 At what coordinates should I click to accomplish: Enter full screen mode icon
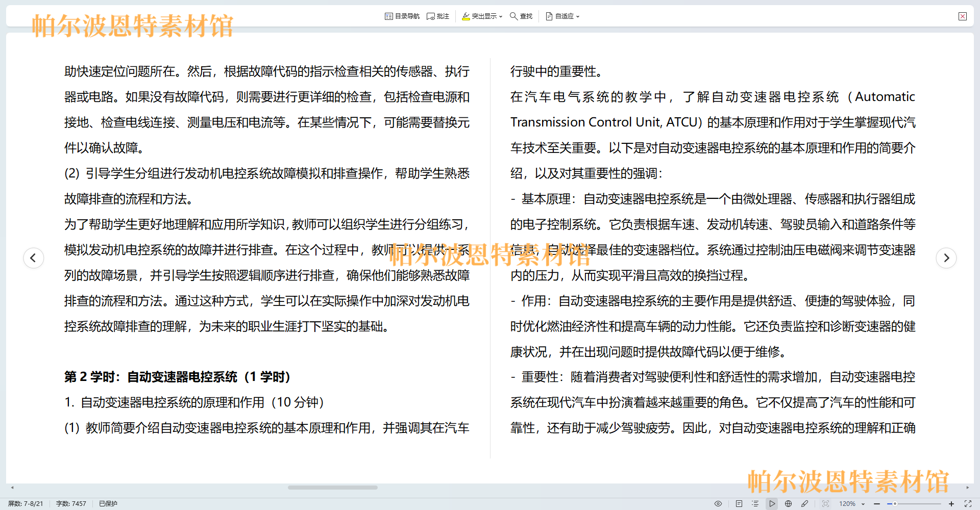(968, 503)
